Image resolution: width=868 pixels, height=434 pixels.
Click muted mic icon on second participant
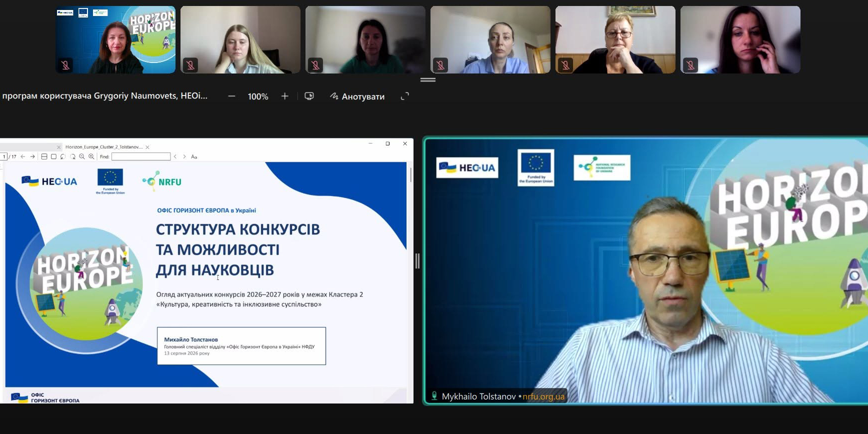190,65
